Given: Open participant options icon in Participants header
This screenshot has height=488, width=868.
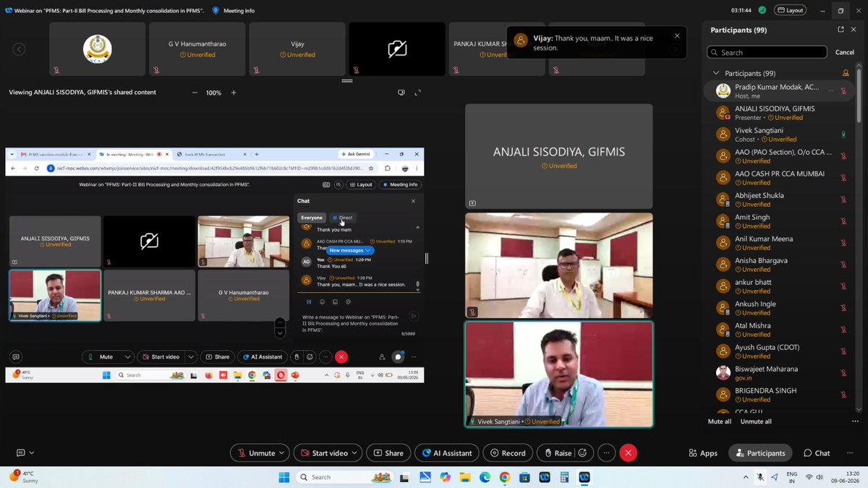Looking at the screenshot, I should point(846,73).
